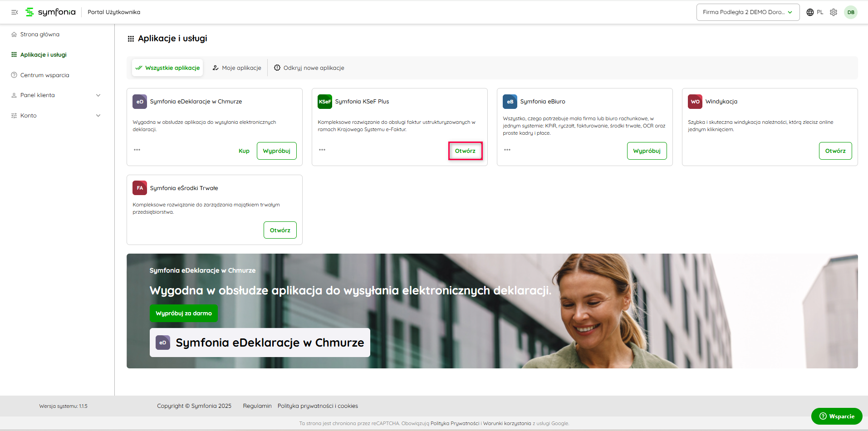Click the Symfonia eBiuro app icon
868x431 pixels.
point(510,102)
